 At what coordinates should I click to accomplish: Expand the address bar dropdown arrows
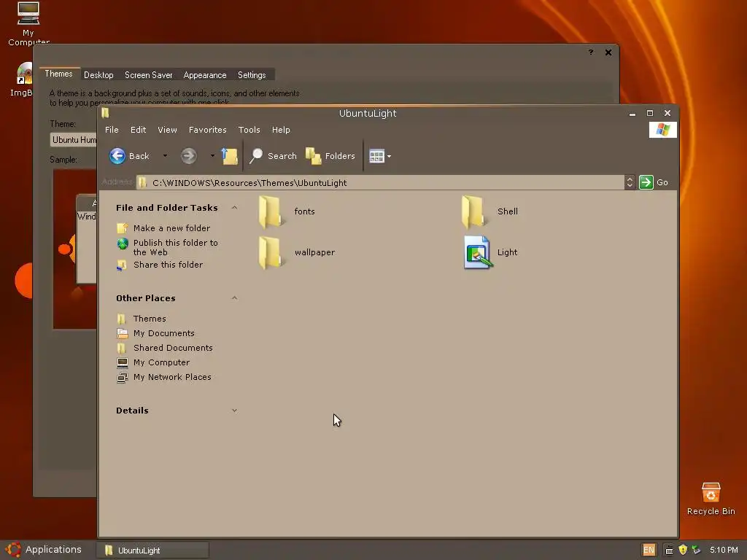(630, 182)
